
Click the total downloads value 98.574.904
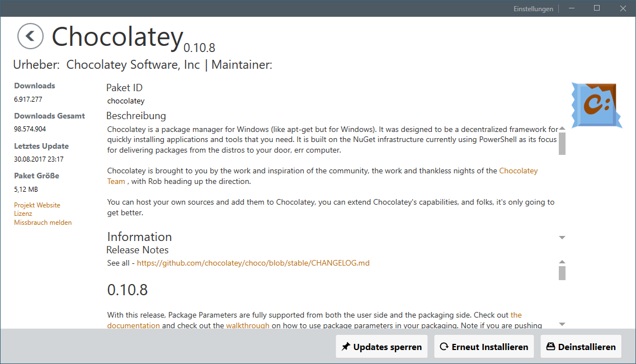[x=30, y=129]
